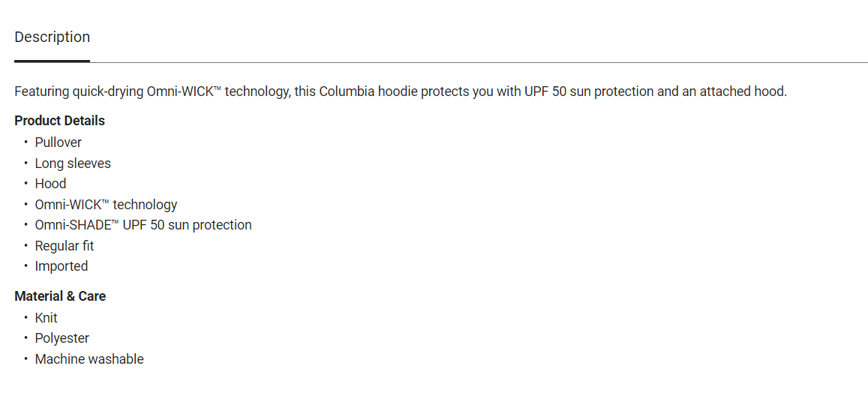Click the Knit list item
The image size is (868, 393).
46,318
